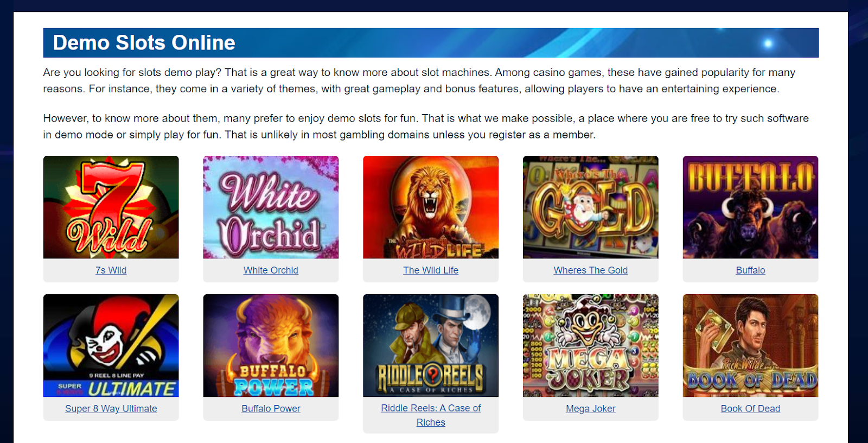Click the Buffalo text link
Viewport: 868px width, 443px height.
(750, 270)
